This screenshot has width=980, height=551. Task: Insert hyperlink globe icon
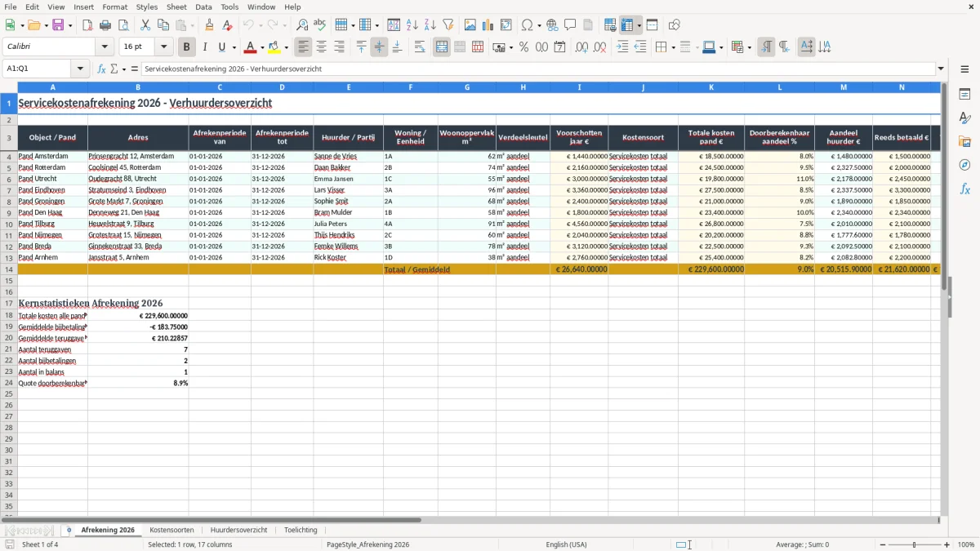pos(553,25)
